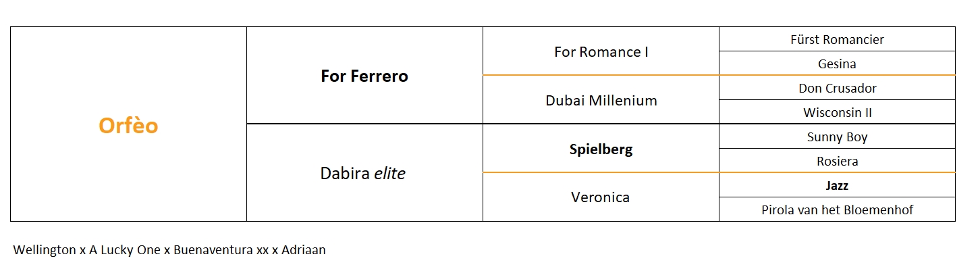Select the Wisconsin II cell
Image resolution: width=980 pixels, height=267 pixels.
click(x=837, y=112)
